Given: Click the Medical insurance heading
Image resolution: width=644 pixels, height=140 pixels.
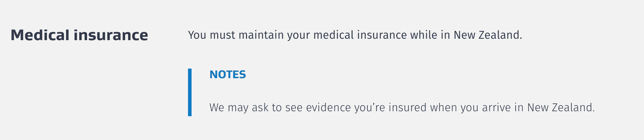Looking at the screenshot, I should (x=79, y=35).
